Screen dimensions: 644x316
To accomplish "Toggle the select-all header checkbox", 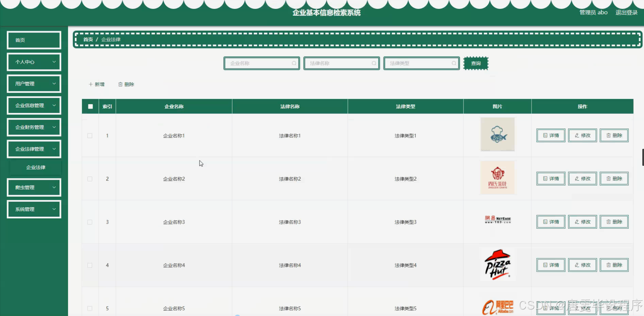I will pos(90,106).
